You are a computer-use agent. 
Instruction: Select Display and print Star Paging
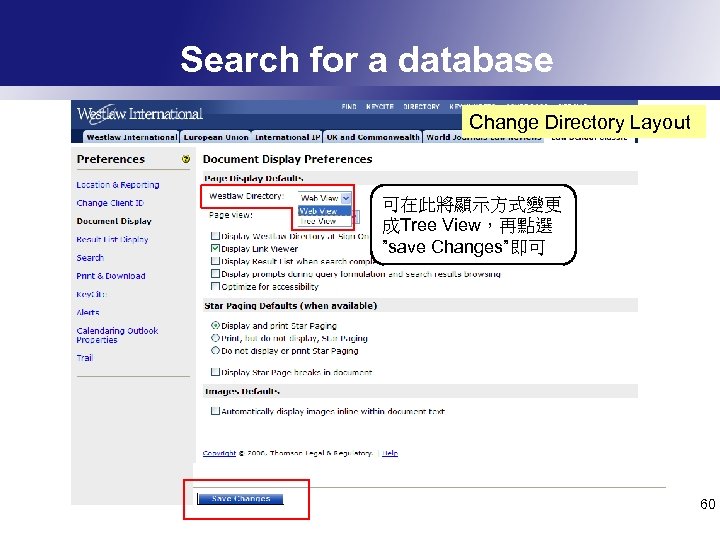(x=215, y=326)
